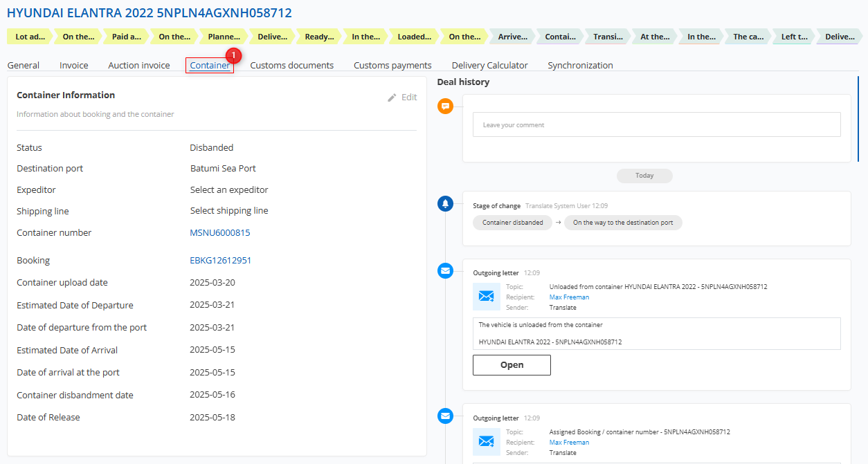
Task: Select the 'Transi...' stage in the pipeline
Action: point(608,37)
